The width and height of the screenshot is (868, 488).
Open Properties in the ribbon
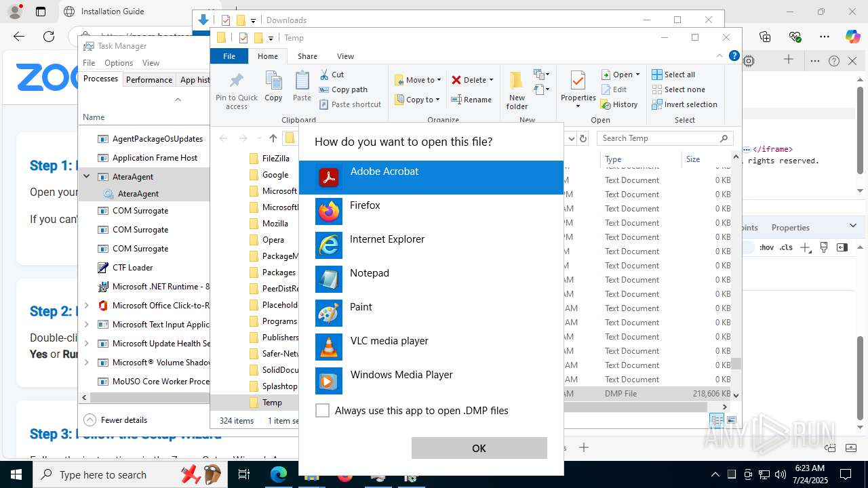coord(578,90)
